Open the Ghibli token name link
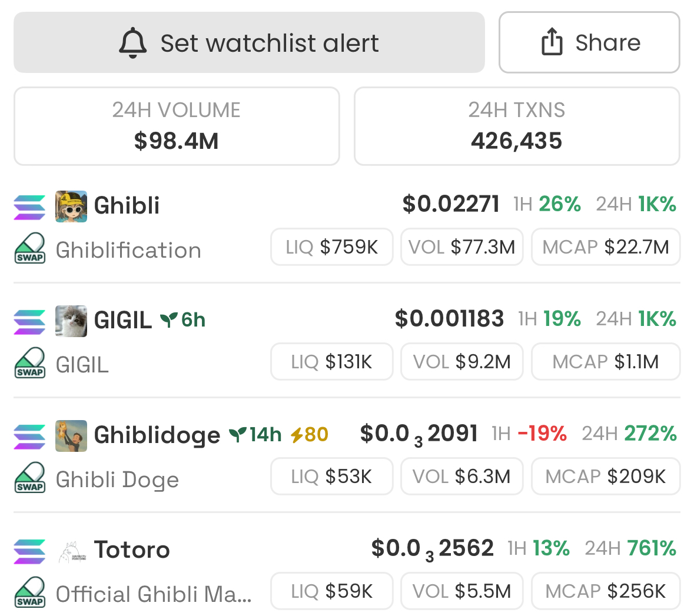 [x=127, y=205]
